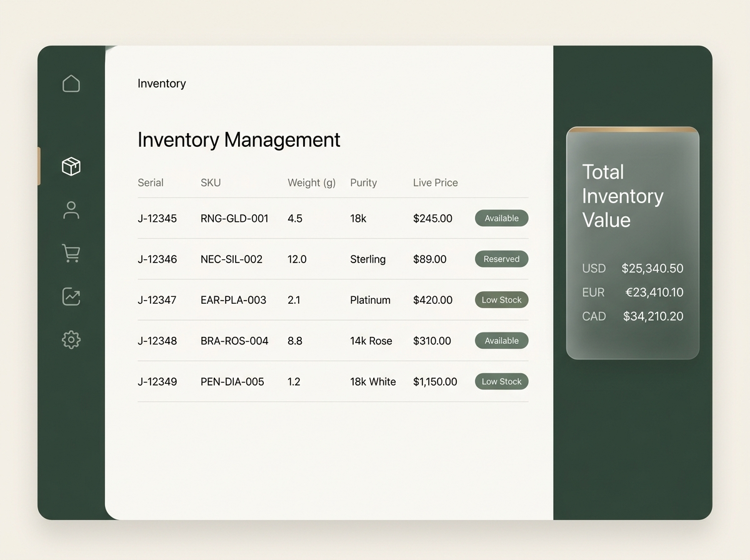This screenshot has width=750, height=560.
Task: Click SKU PEN-DIA-005
Action: click(232, 381)
